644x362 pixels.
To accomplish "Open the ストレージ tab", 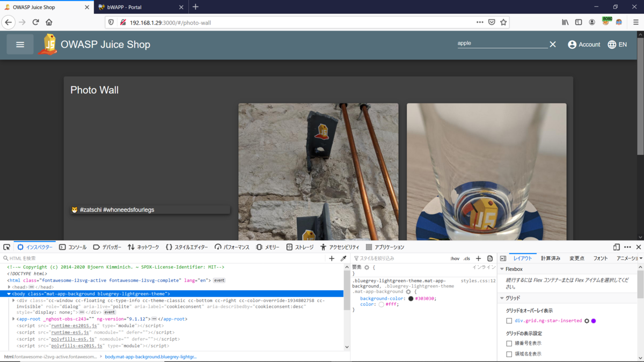I will click(x=300, y=247).
